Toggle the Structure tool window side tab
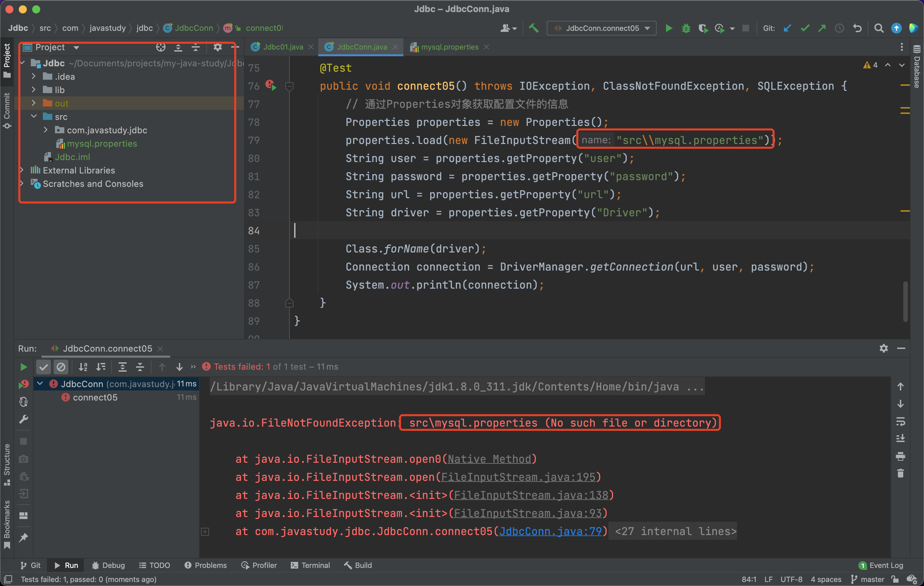The height and width of the screenshot is (586, 924). pos(7,464)
